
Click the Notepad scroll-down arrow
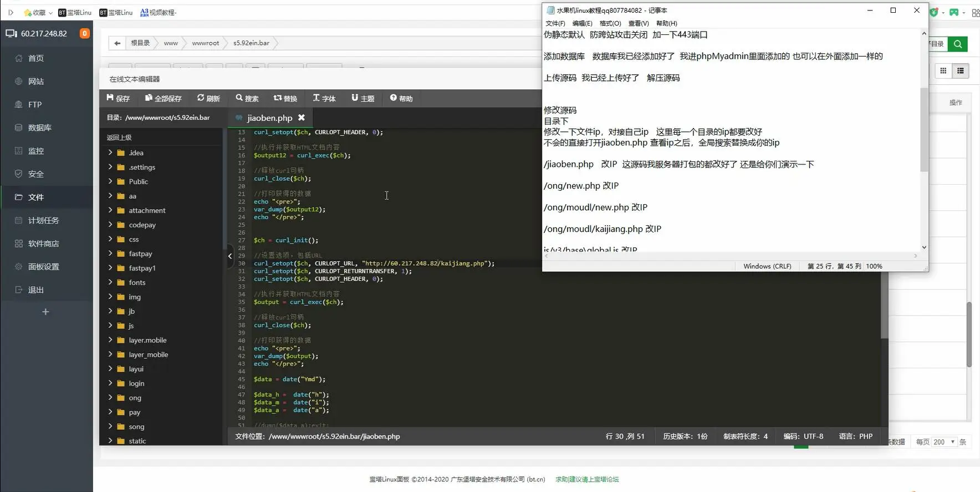(924, 247)
